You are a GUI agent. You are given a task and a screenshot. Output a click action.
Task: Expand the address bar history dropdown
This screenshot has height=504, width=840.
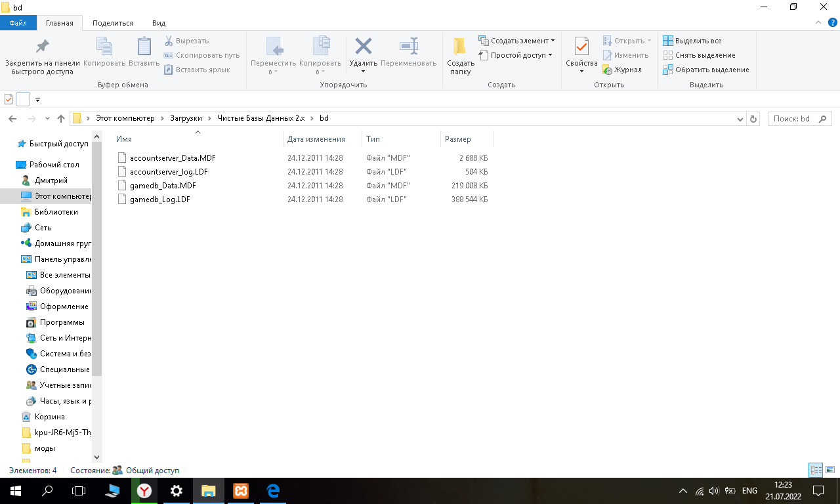coord(740,119)
